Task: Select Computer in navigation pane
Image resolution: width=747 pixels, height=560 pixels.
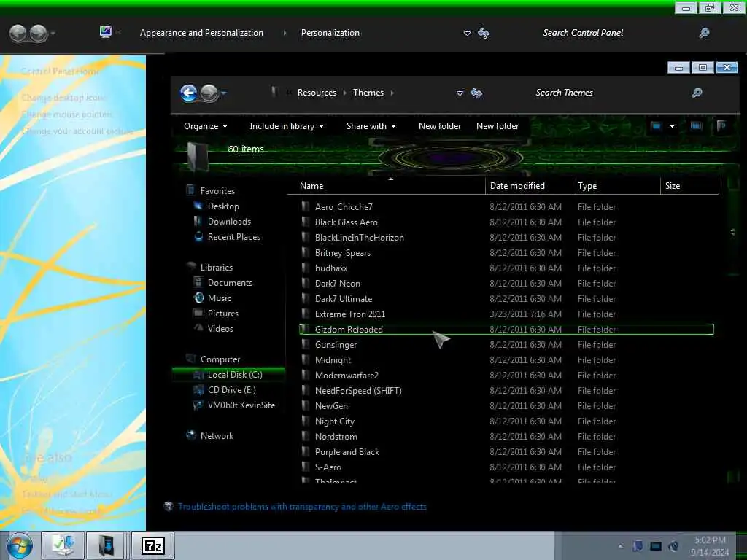Action: click(x=220, y=359)
